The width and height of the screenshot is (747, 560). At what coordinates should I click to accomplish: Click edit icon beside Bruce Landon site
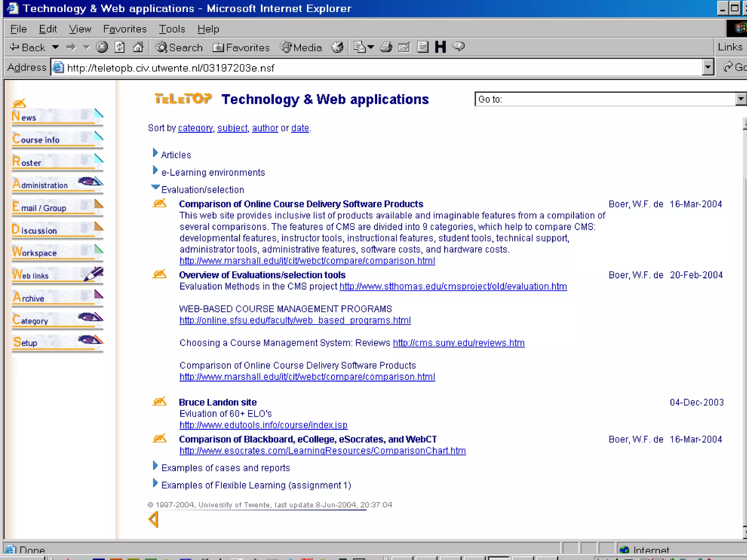coord(159,402)
